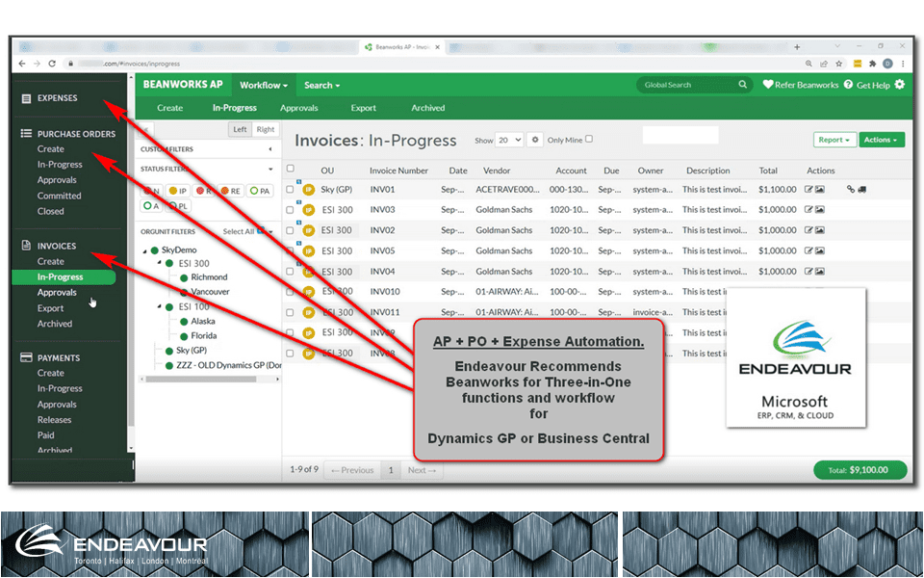Select Payments Releases in sidebar
Screen dimensions: 924x578
(54, 419)
